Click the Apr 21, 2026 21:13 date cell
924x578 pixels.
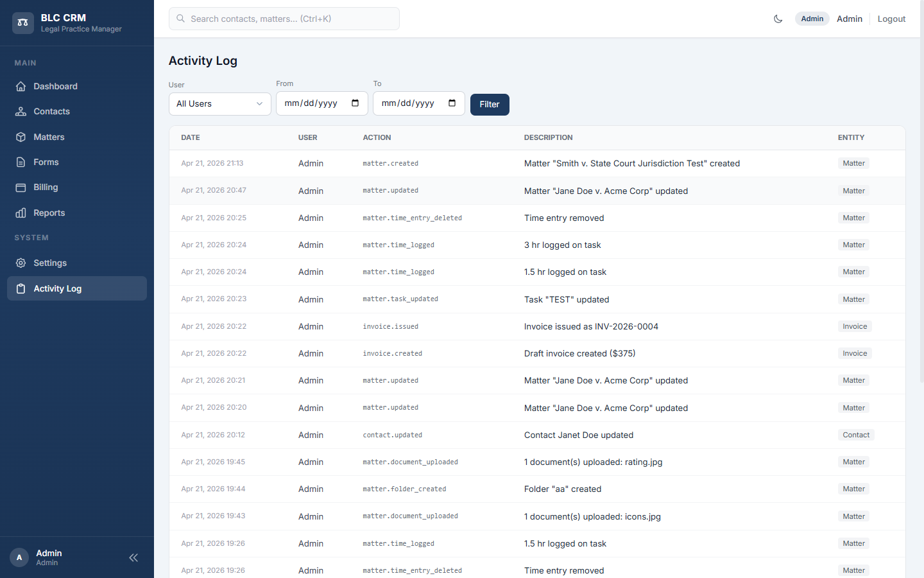point(212,163)
